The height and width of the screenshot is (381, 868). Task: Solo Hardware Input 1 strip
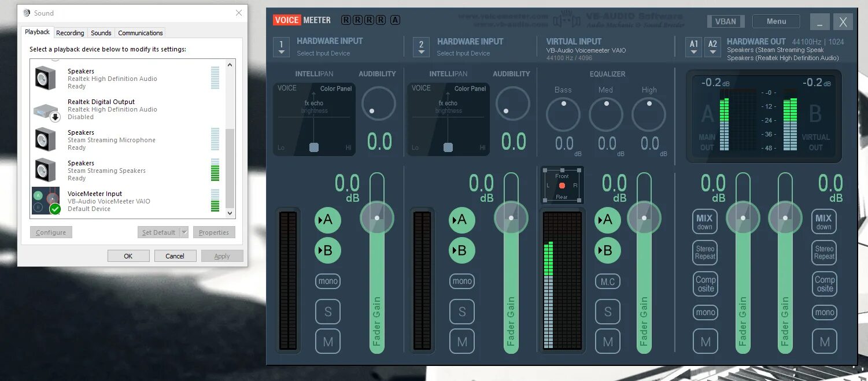click(328, 312)
